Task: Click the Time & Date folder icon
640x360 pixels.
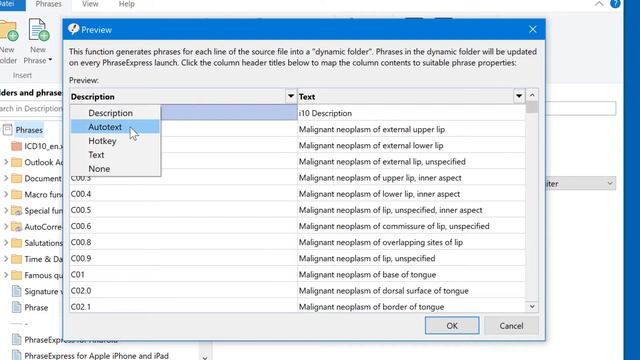Action: tap(16, 259)
